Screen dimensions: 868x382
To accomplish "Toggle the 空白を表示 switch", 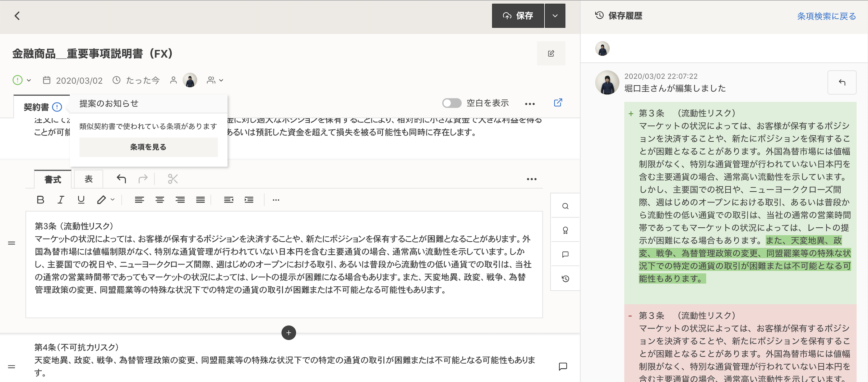I will pyautogui.click(x=451, y=103).
